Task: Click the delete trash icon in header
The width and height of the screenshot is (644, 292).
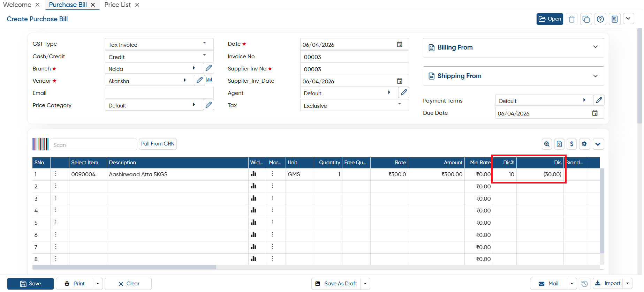Action: (571, 19)
